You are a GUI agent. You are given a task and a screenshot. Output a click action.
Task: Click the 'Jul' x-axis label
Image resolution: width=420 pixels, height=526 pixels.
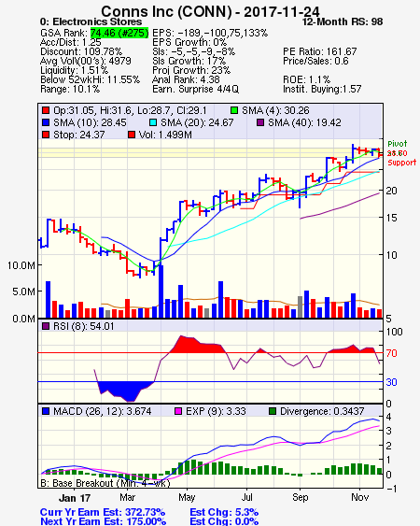pos(246,497)
